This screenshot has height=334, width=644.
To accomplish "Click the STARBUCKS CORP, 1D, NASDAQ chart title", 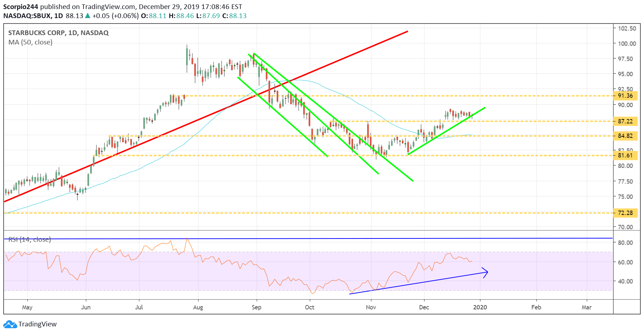I will [x=59, y=33].
